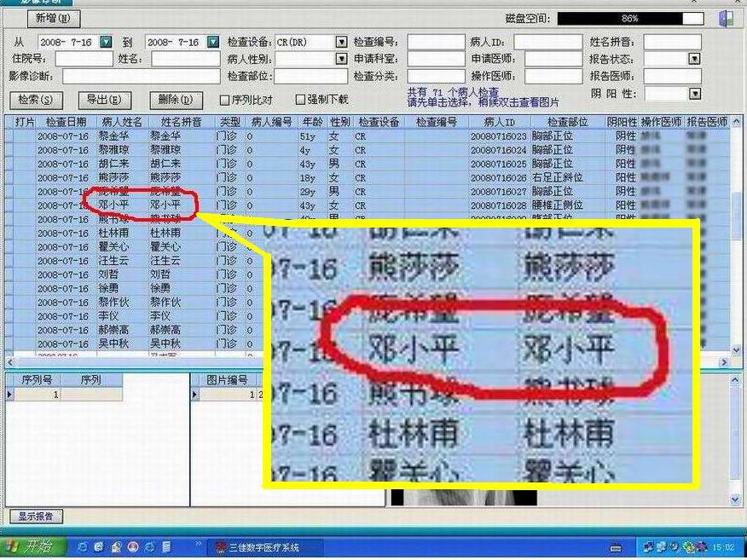Open the Windows 开始 start button
Image resolution: width=747 pixels, height=560 pixels.
pyautogui.click(x=32, y=546)
